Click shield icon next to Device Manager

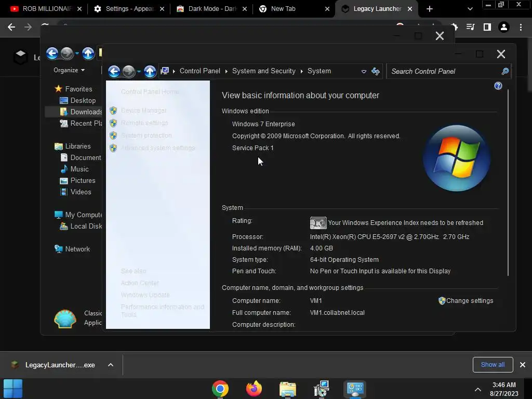[113, 111]
